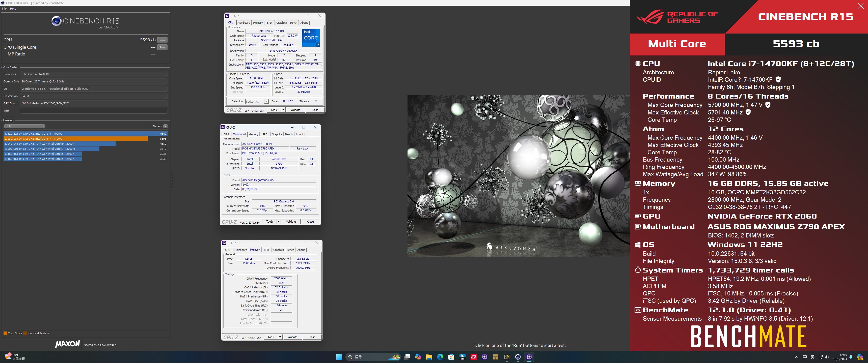Click the rendered Cinebench scene image
The height and width of the screenshot is (363, 868).
518,176
